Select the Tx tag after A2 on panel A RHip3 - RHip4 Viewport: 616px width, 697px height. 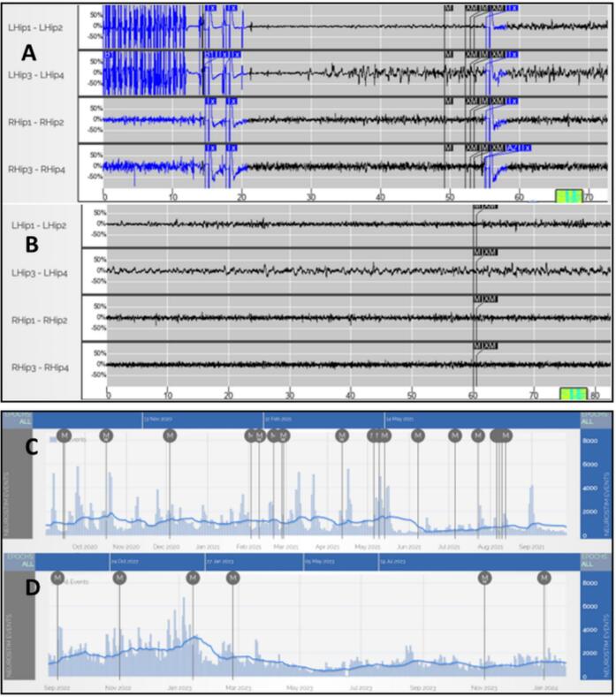point(525,148)
